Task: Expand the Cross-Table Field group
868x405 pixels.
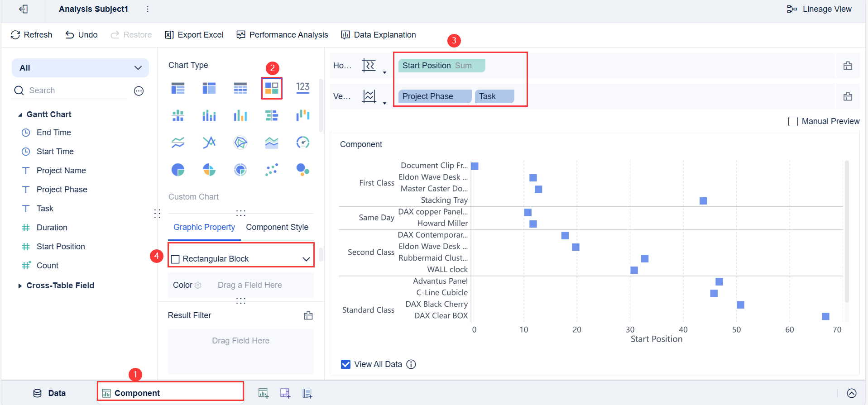Action: coord(20,286)
